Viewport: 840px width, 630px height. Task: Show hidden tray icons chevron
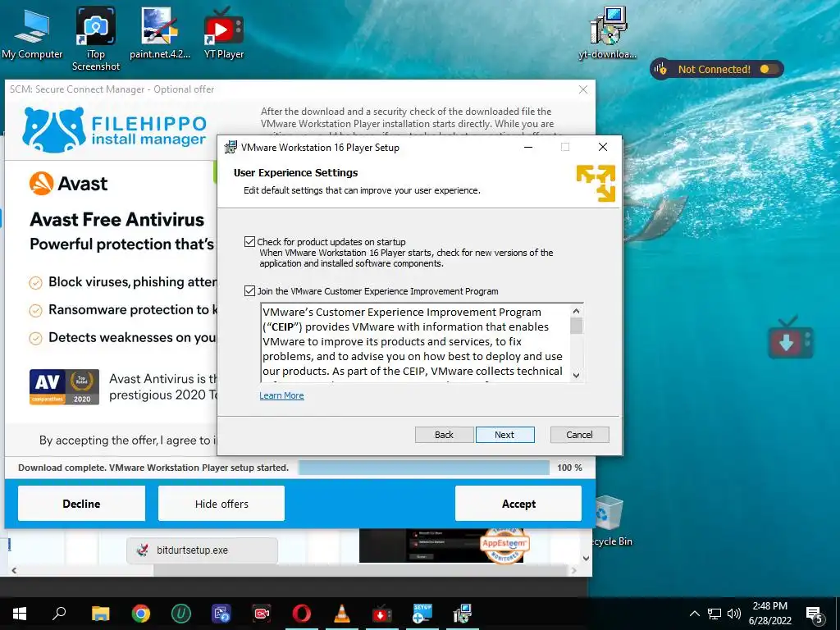click(694, 614)
